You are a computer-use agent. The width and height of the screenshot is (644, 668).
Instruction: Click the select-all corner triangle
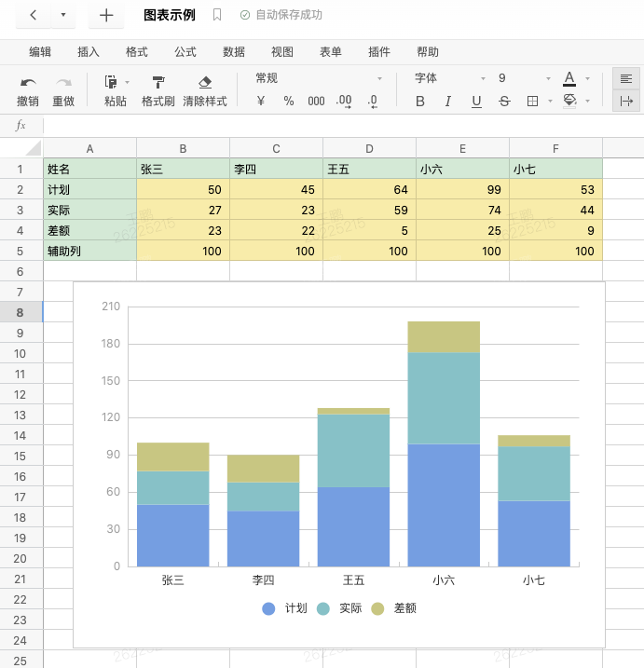34,148
